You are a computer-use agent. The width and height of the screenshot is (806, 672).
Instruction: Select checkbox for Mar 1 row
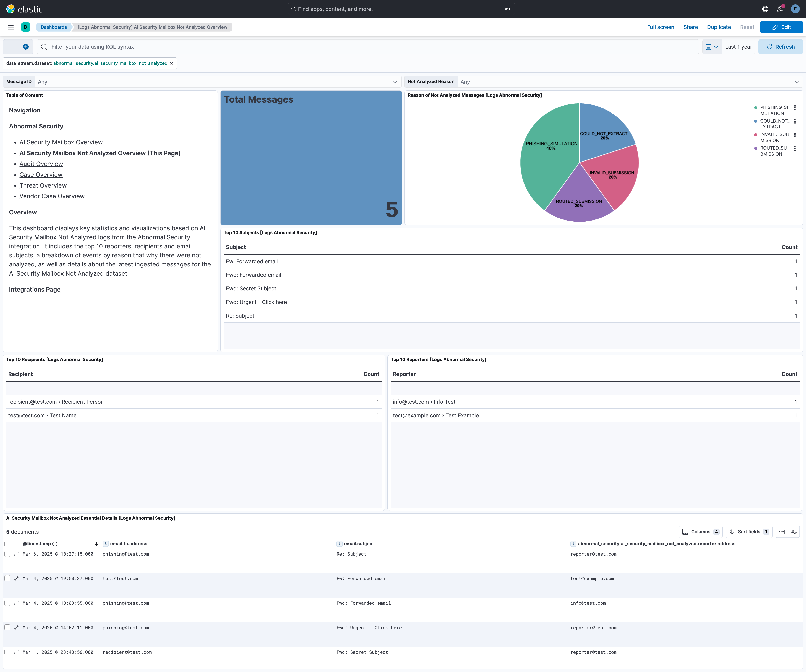[8, 652]
